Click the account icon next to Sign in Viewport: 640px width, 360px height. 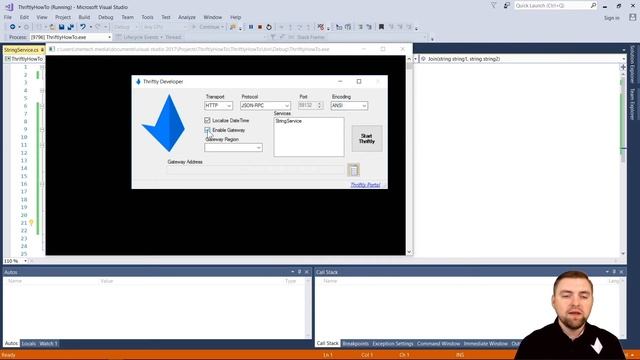point(632,18)
